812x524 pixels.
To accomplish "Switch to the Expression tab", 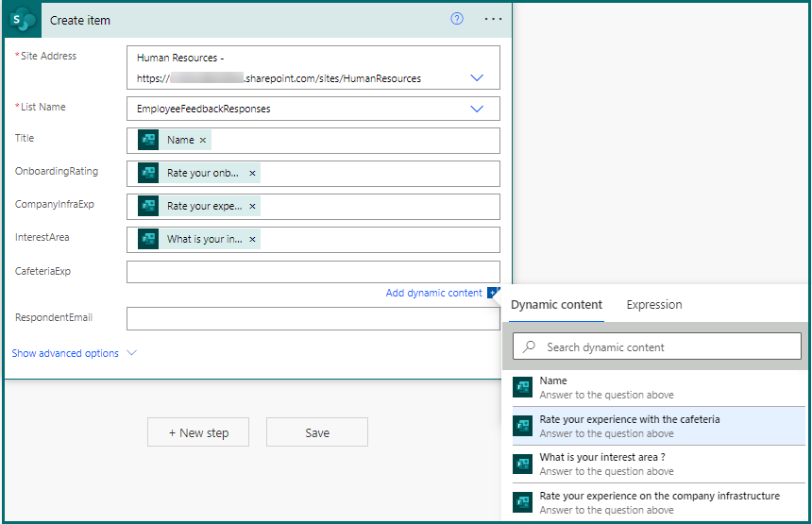I will (653, 305).
